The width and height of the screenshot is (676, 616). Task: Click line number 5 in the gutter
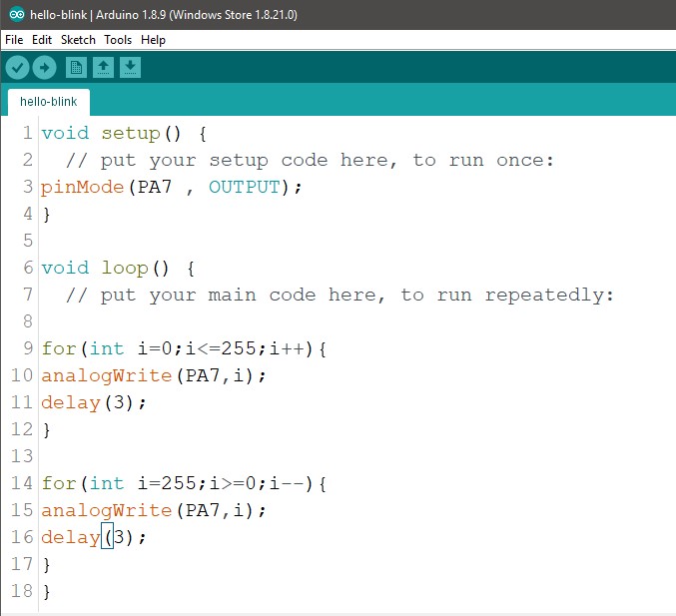(28, 241)
